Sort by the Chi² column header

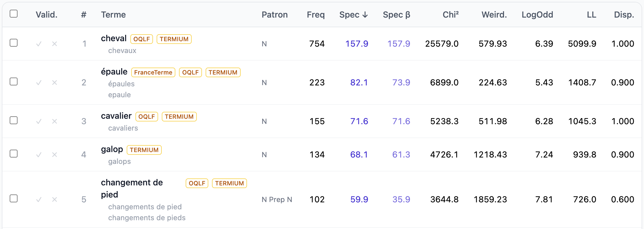[x=450, y=15]
